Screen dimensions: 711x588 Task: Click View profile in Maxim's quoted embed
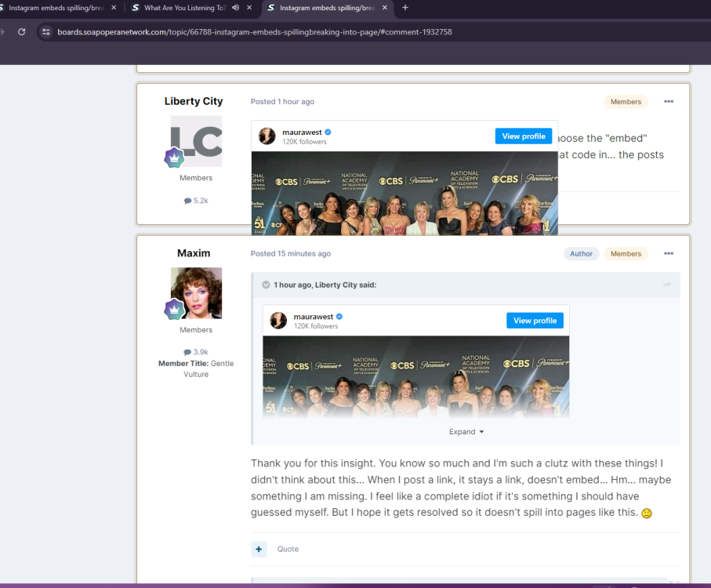coord(534,321)
